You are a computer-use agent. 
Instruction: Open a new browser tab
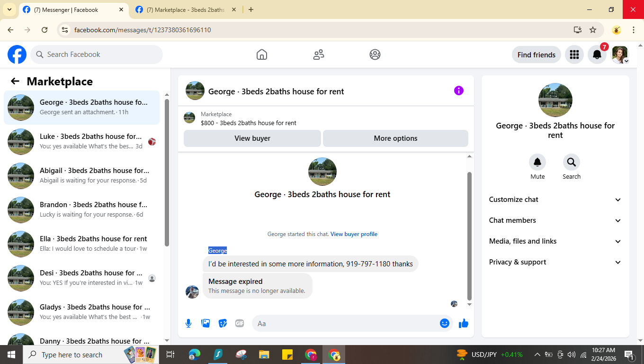click(x=251, y=9)
